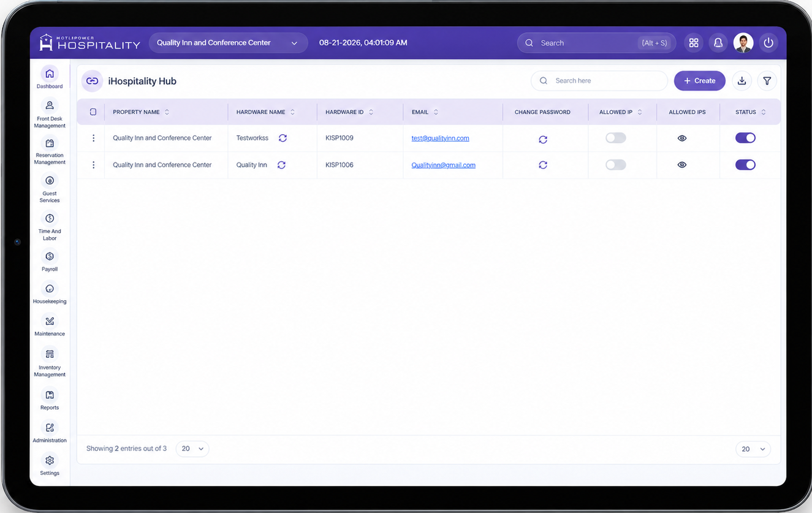Open entries-per-page dropdown next to Showing entries
The width and height of the screenshot is (812, 513).
click(x=192, y=449)
